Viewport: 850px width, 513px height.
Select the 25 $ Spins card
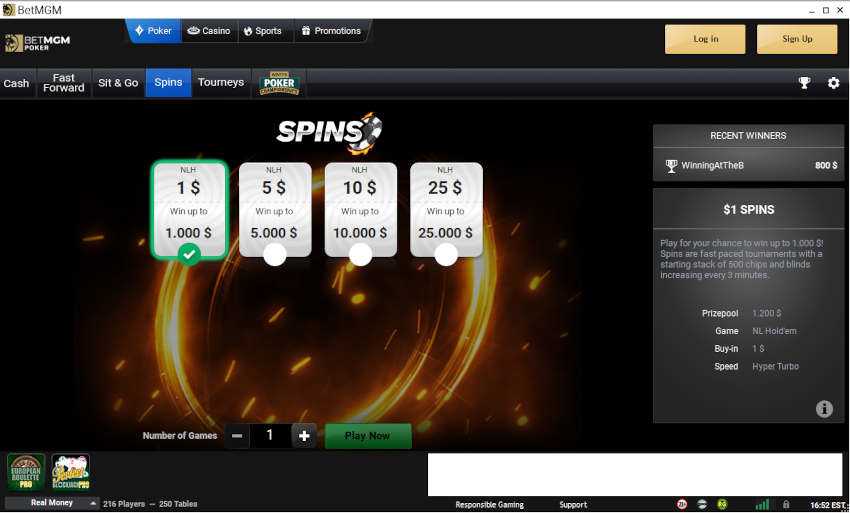(446, 210)
